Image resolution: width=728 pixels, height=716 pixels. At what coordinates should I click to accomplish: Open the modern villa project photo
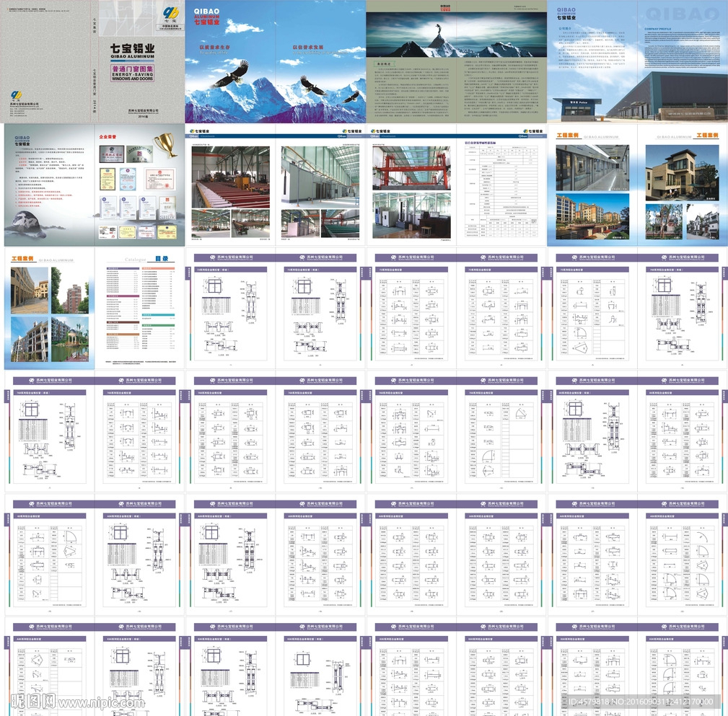click(682, 172)
